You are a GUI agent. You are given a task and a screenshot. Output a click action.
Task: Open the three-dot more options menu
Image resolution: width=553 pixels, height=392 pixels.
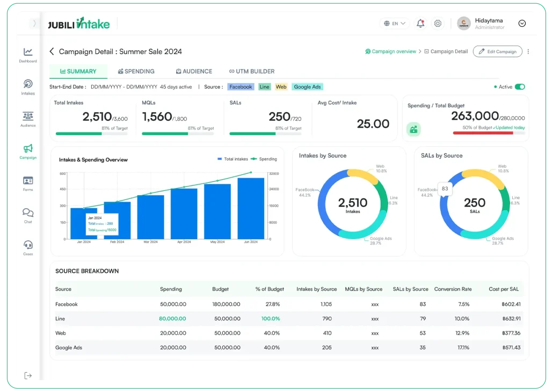[528, 51]
